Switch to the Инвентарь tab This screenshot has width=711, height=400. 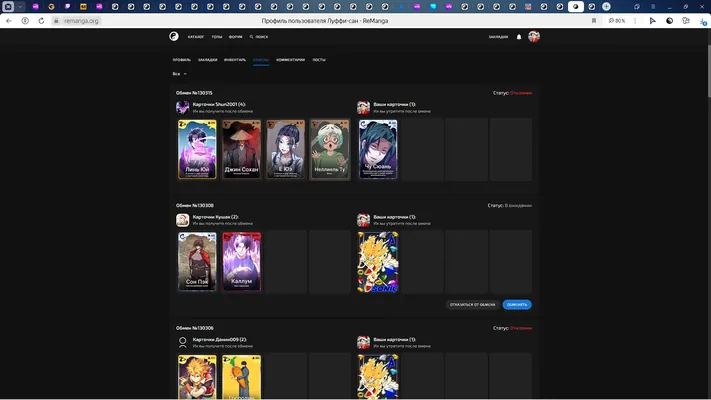point(235,60)
